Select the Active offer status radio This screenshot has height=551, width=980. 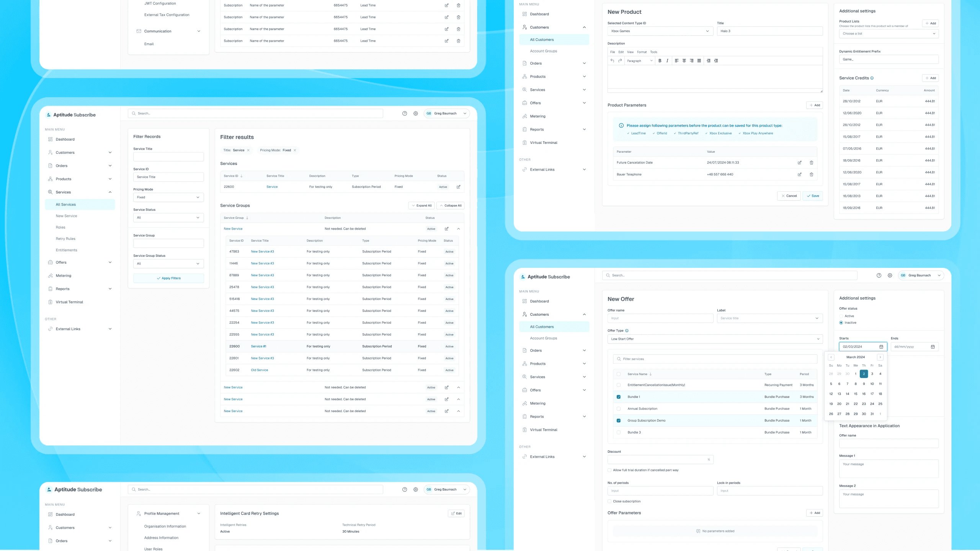841,316
